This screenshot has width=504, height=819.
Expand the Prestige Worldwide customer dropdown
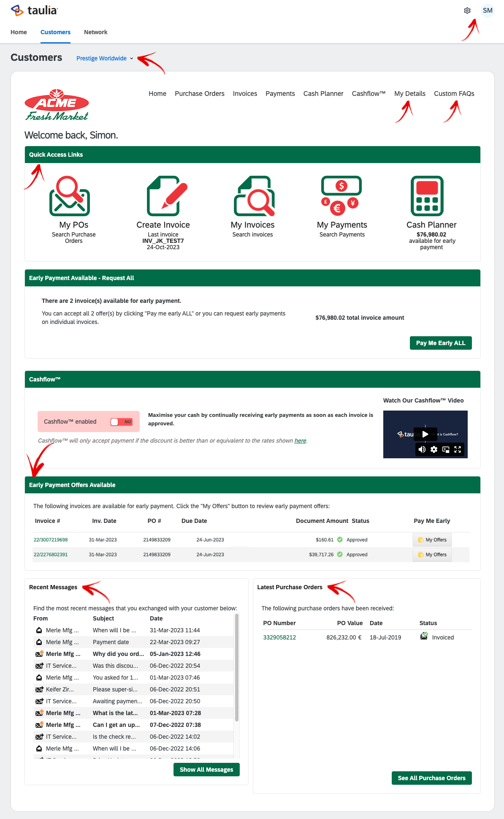coord(105,58)
